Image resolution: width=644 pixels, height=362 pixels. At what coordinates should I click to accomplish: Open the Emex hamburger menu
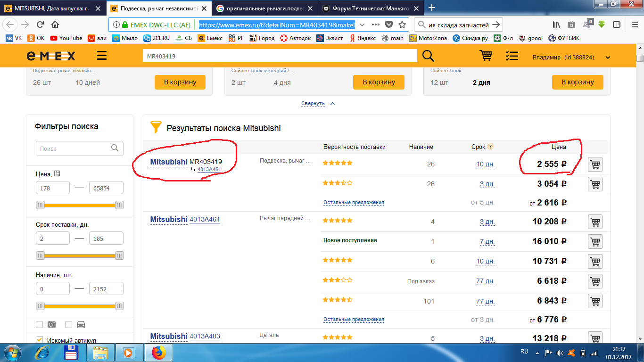click(x=101, y=56)
